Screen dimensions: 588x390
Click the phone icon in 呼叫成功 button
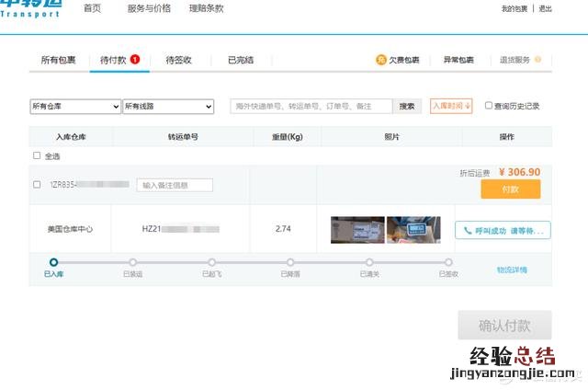coord(468,231)
